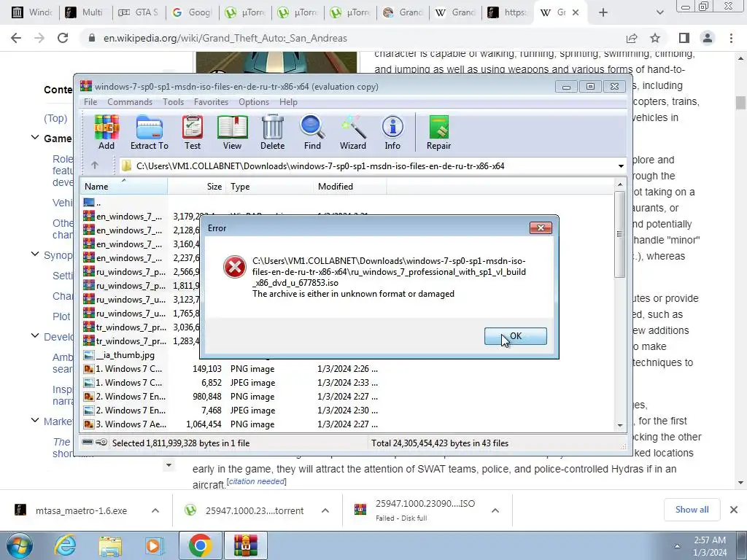Expand Chrome tab search chevron
Image resolution: width=747 pixels, height=560 pixels.
[x=659, y=12]
